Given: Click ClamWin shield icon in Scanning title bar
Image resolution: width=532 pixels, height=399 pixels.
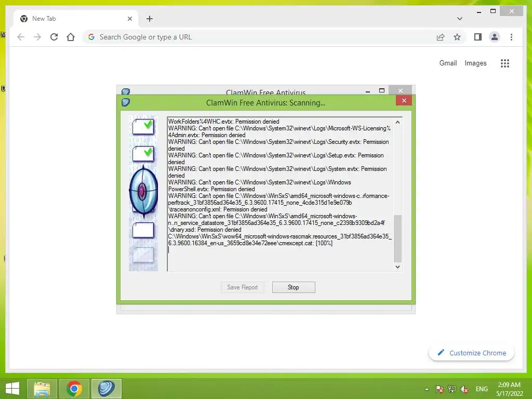Looking at the screenshot, I should (x=126, y=102).
